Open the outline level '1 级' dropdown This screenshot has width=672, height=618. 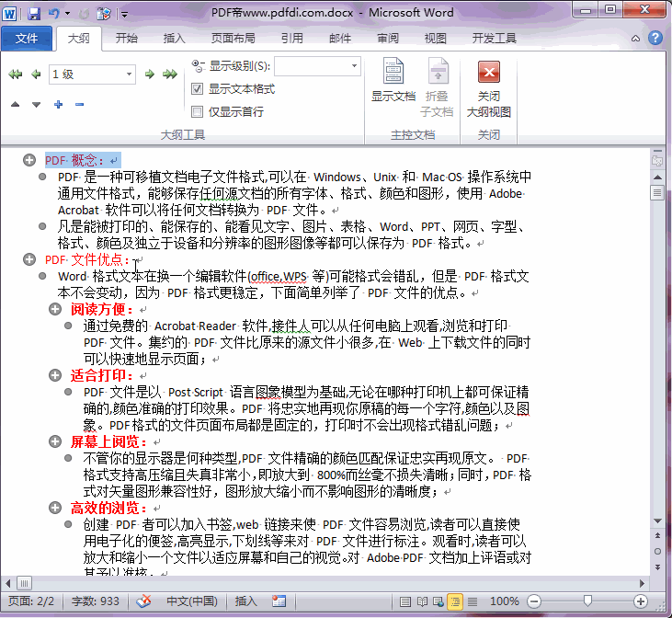pos(129,74)
